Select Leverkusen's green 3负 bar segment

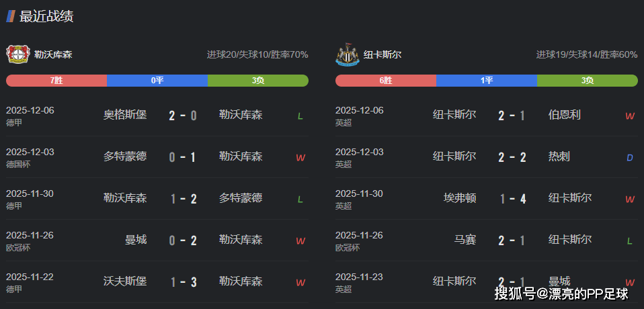click(x=258, y=81)
